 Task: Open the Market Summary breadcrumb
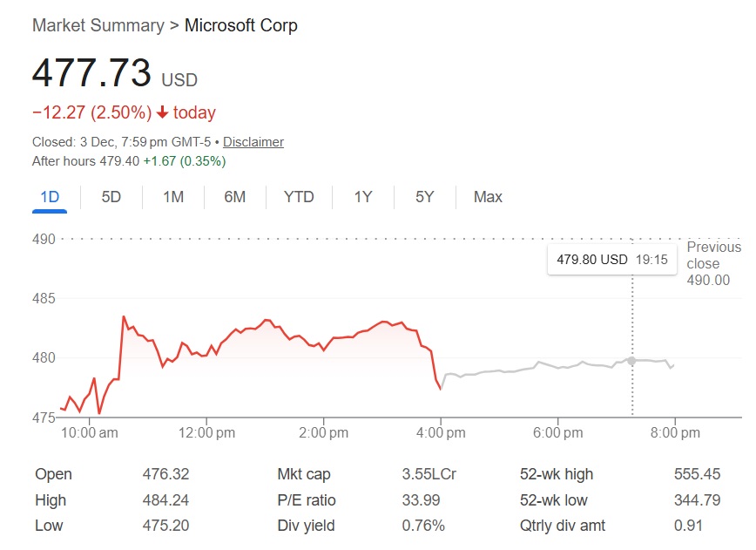(x=98, y=25)
